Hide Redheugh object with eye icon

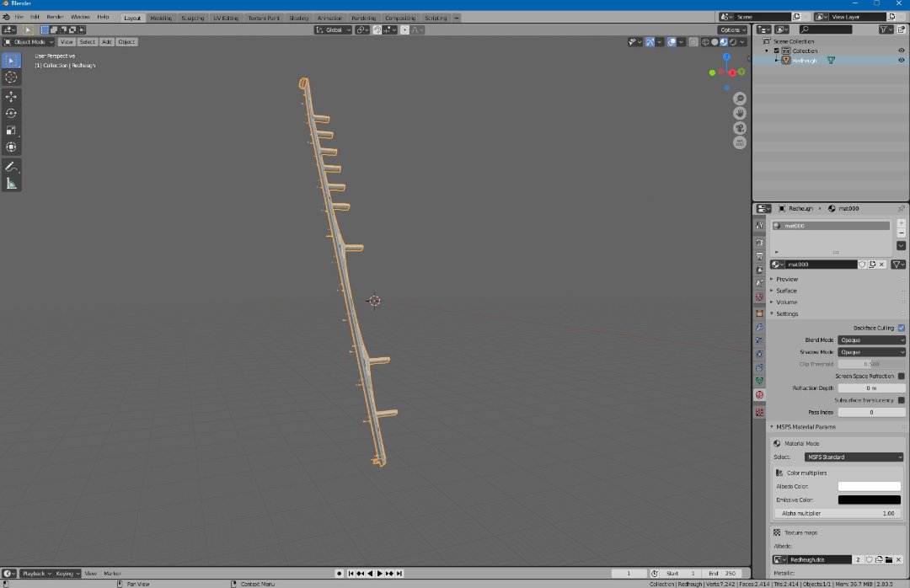pyautogui.click(x=902, y=61)
